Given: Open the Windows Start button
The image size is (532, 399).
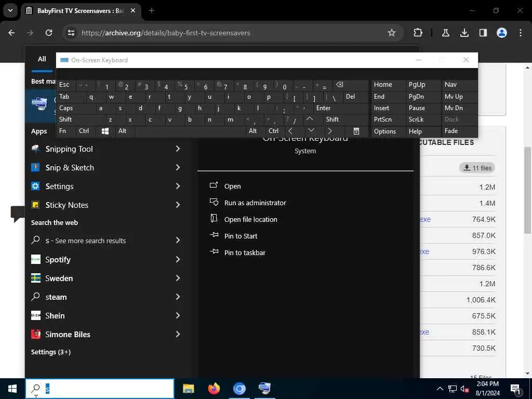Looking at the screenshot, I should tap(12, 389).
